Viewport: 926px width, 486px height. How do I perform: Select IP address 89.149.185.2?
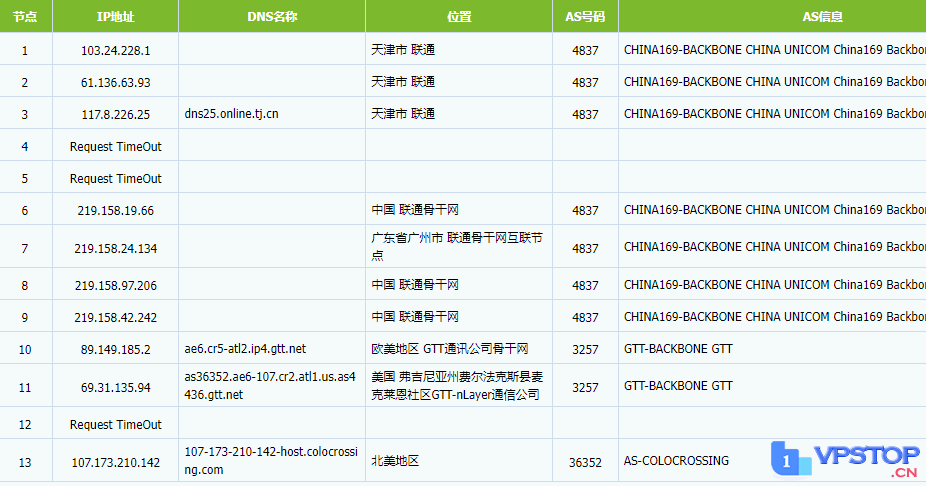[115, 350]
